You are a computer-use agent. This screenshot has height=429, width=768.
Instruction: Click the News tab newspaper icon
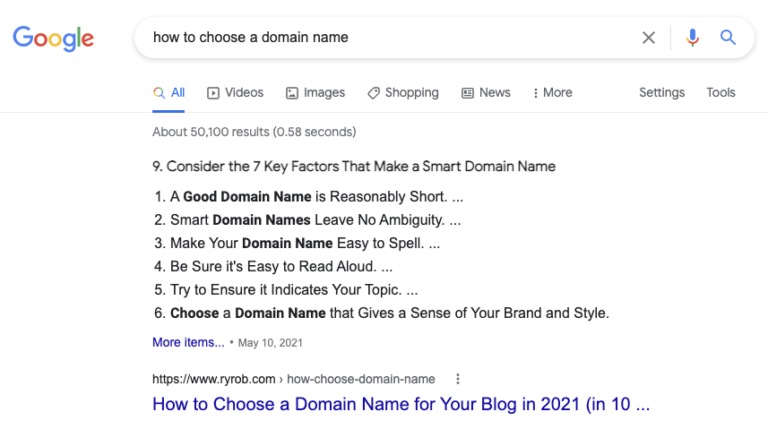pyautogui.click(x=467, y=93)
